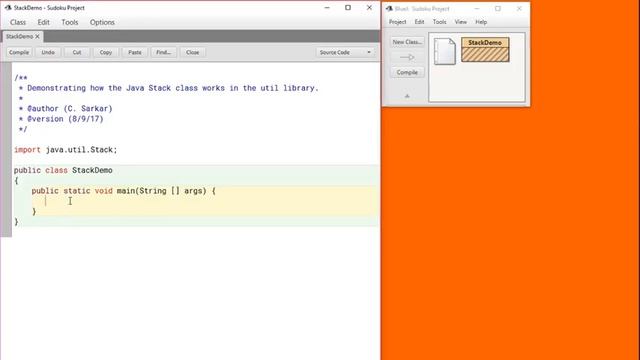Screen dimensions: 640x360
Task: Expand the Source Code view dropdown
Action: (x=345, y=52)
